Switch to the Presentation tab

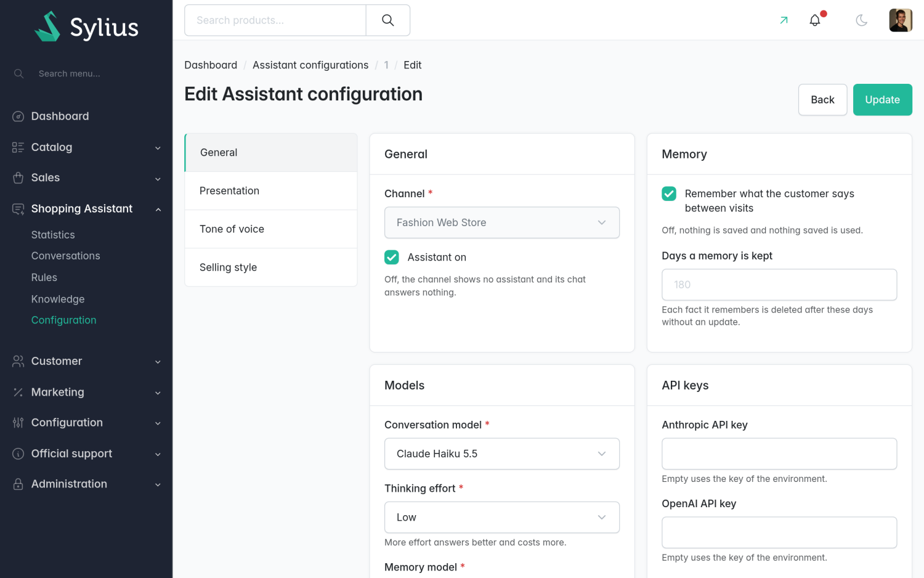tap(271, 191)
